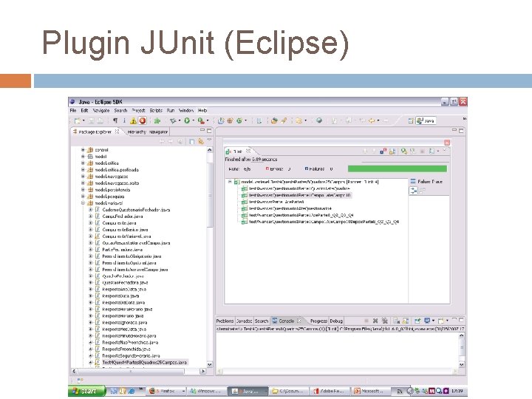
Task: Open the Run dropdown arrow
Action: point(193,120)
